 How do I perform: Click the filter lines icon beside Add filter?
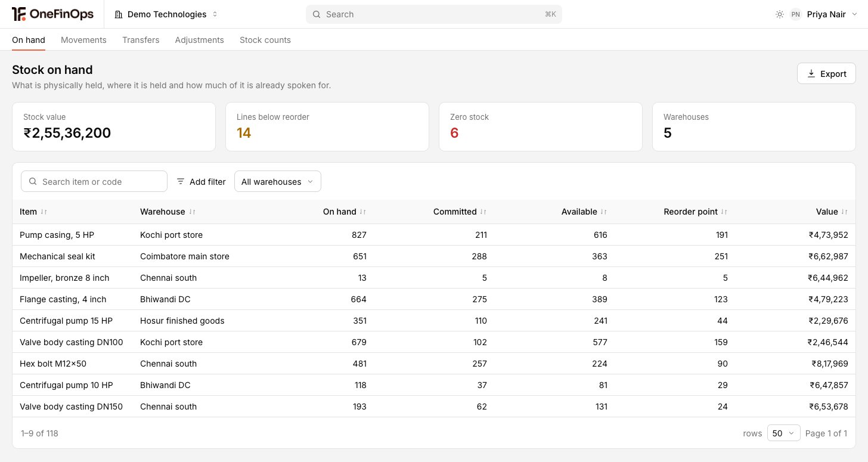pos(181,181)
